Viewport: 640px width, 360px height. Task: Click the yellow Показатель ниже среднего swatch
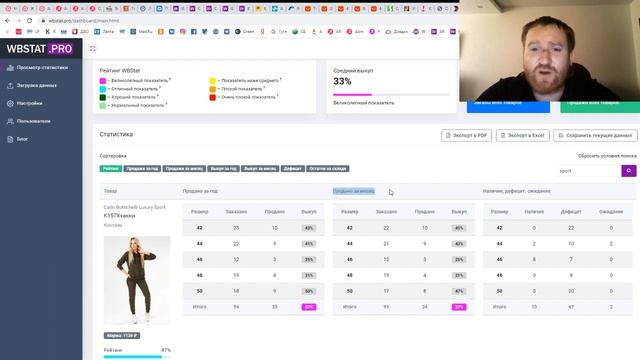coord(213,81)
